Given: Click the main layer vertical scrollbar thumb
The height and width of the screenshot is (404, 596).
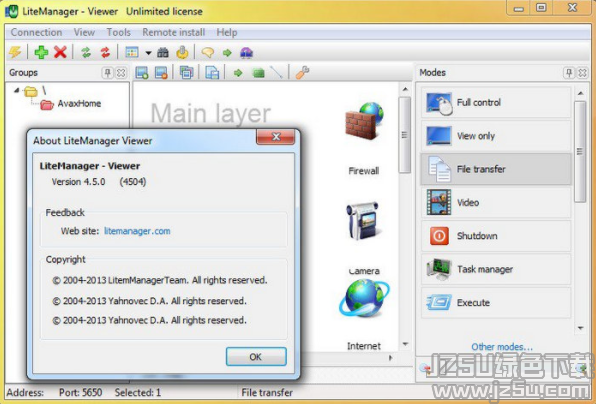Looking at the screenshot, I should (404, 135).
